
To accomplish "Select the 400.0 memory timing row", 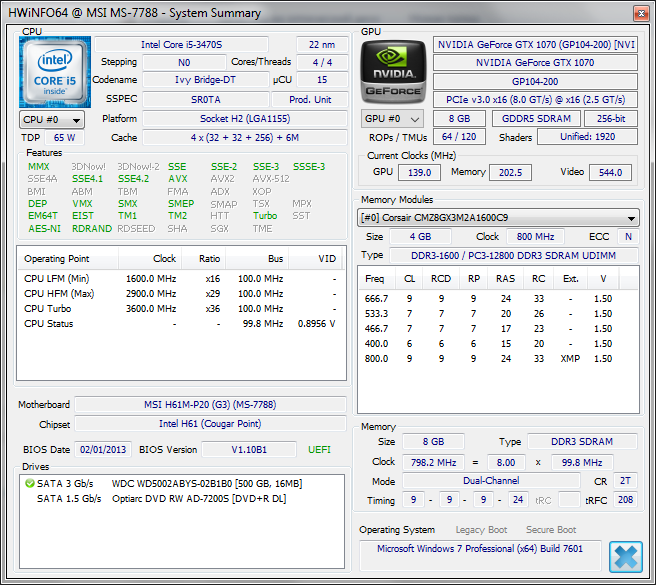I will pyautogui.click(x=498, y=344).
